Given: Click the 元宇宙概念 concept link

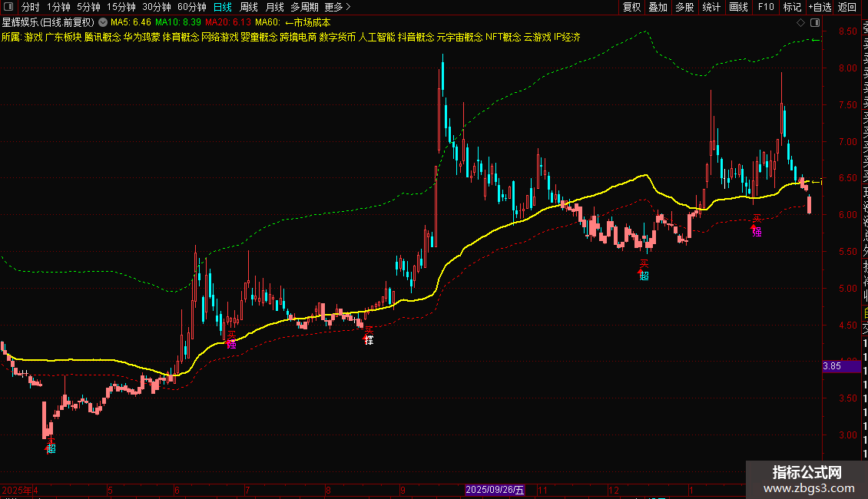Looking at the screenshot, I should pos(460,37).
